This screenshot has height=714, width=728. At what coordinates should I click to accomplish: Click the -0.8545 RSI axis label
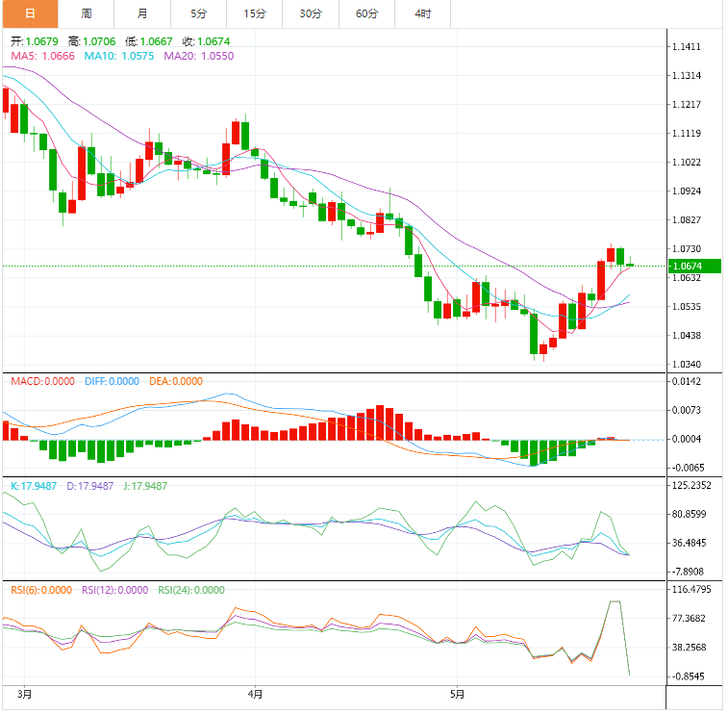point(688,676)
